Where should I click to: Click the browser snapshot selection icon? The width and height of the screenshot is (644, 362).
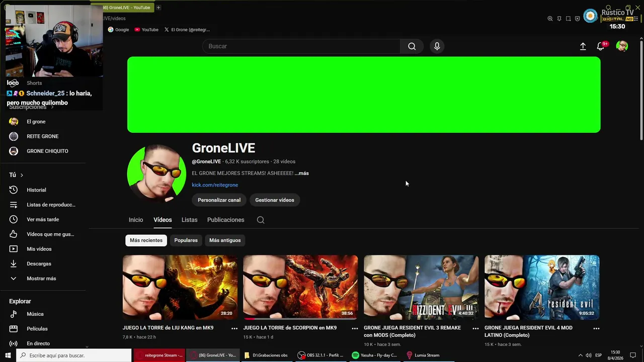point(568,19)
